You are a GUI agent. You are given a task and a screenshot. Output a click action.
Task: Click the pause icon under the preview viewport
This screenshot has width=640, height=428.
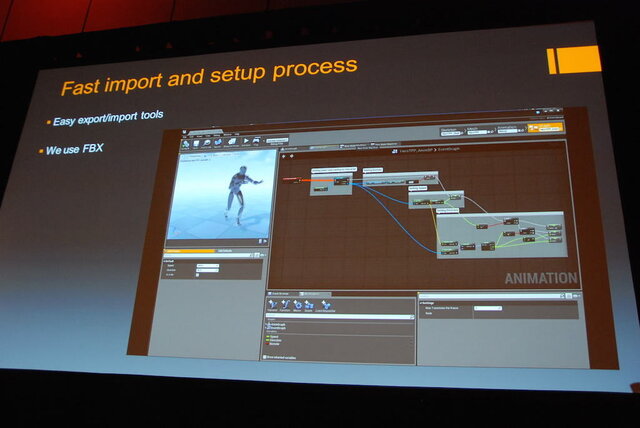260,241
